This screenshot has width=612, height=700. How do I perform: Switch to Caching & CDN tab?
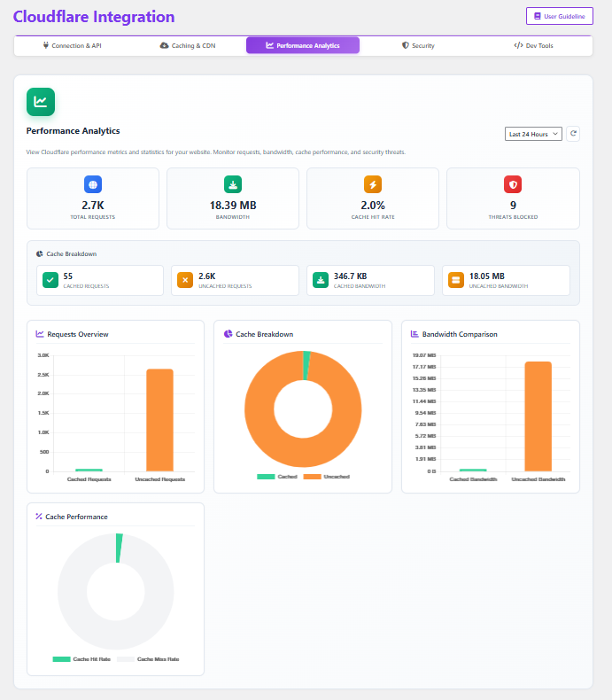(x=188, y=45)
